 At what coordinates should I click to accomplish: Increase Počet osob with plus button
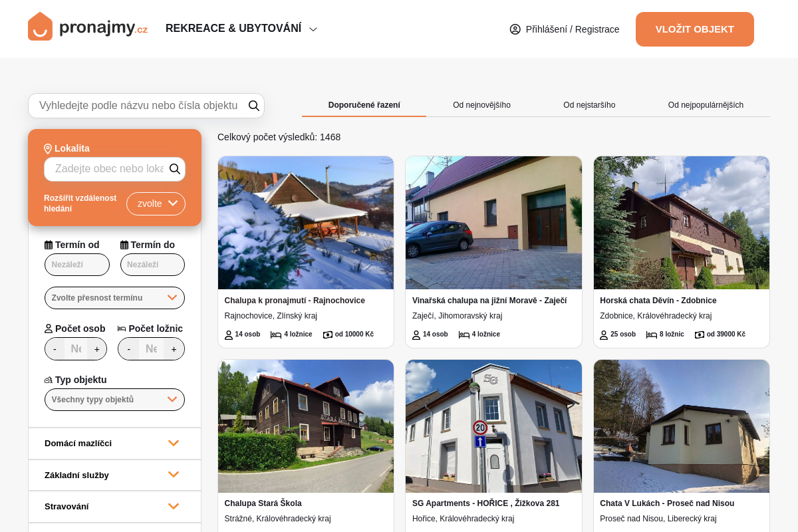[x=97, y=349]
